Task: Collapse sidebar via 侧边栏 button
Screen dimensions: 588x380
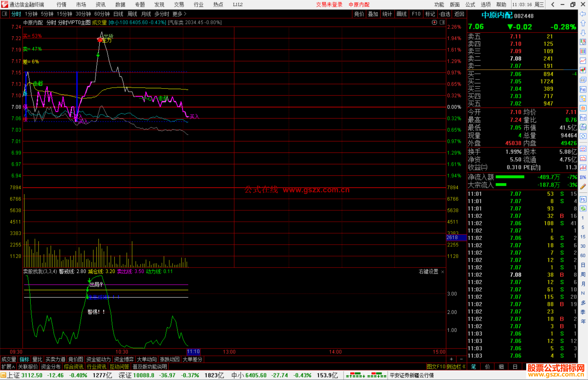Action: [x=456, y=367]
